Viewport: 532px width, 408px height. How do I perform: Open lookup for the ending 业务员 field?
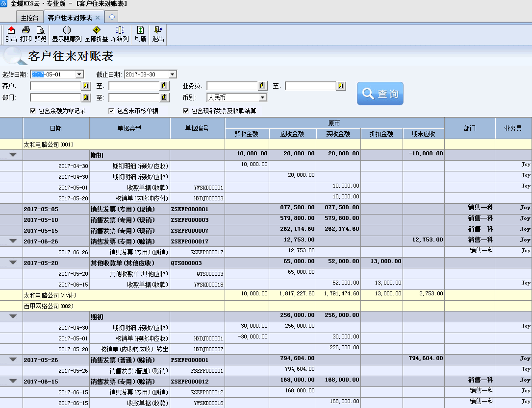click(x=341, y=86)
